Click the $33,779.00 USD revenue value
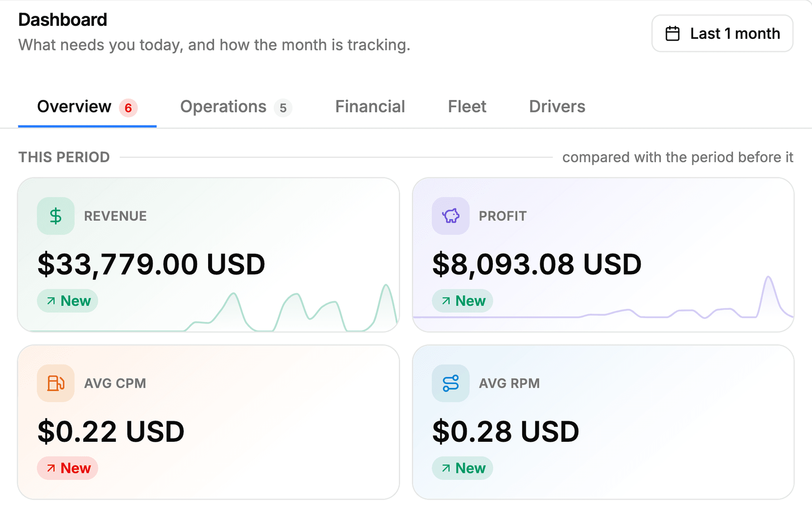The image size is (812, 512). (151, 264)
